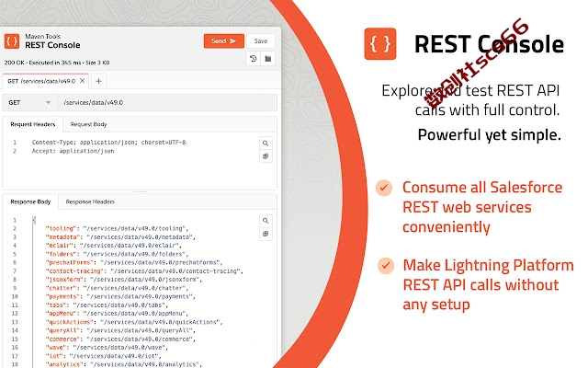This screenshot has height=368, width=588.
Task: Click the "analytics" response line
Action: point(124,364)
